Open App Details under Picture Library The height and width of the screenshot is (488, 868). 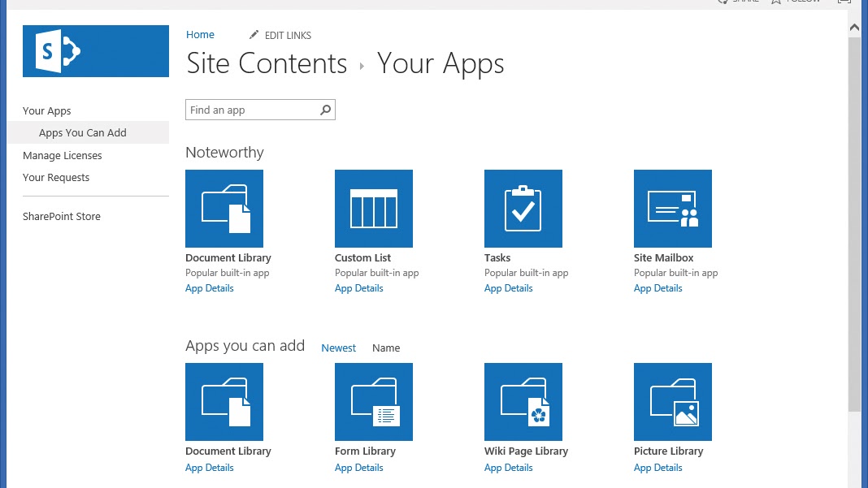coord(658,468)
